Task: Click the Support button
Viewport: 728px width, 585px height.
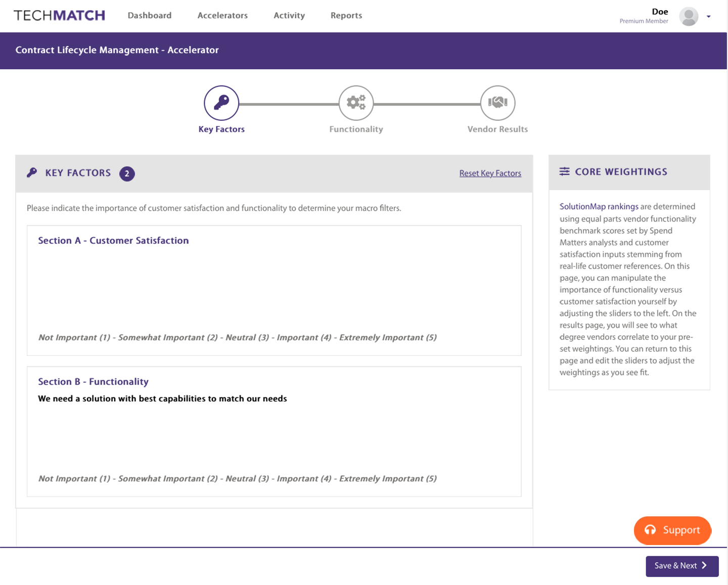Action: (672, 530)
